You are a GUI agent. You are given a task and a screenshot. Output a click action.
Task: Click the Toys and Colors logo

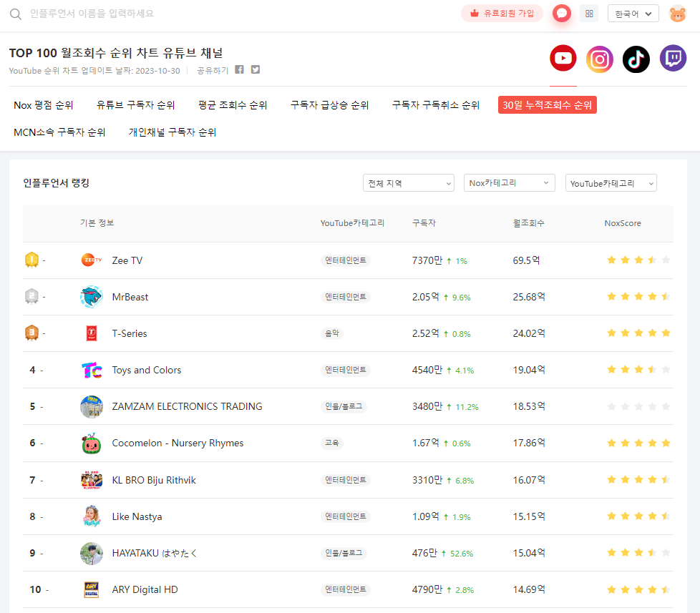click(92, 370)
